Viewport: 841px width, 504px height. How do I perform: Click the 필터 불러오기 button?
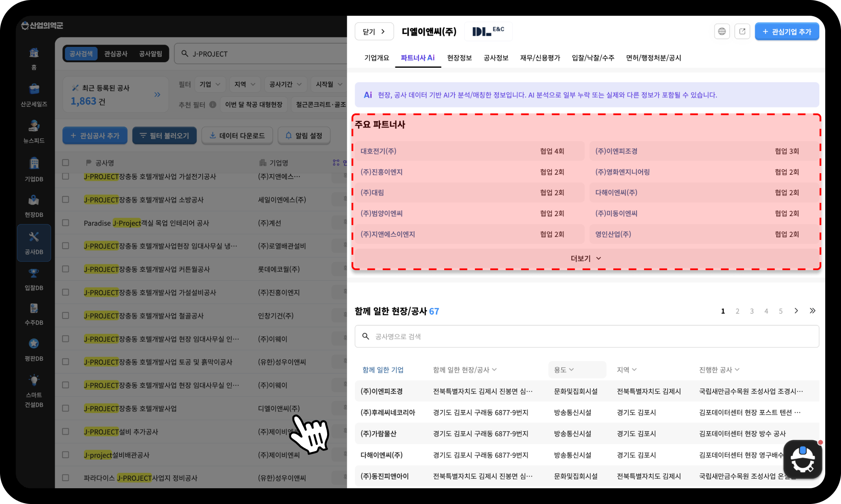(164, 135)
